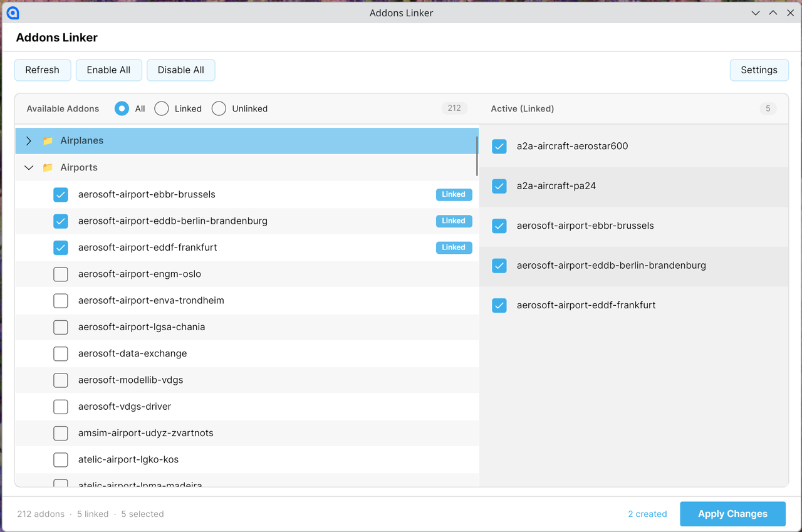802x532 pixels.
Task: Click the '5 linked' status bar text
Action: click(x=93, y=514)
